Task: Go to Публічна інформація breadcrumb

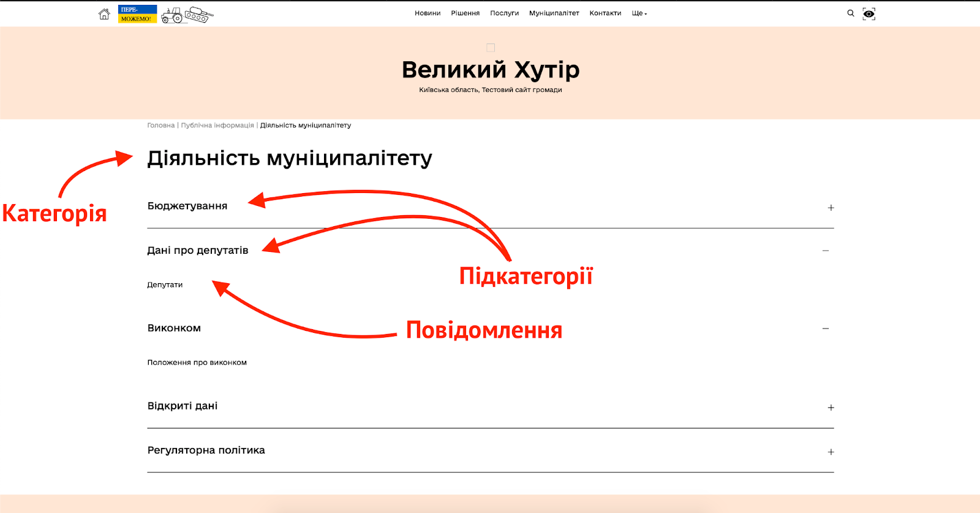Action: point(217,126)
